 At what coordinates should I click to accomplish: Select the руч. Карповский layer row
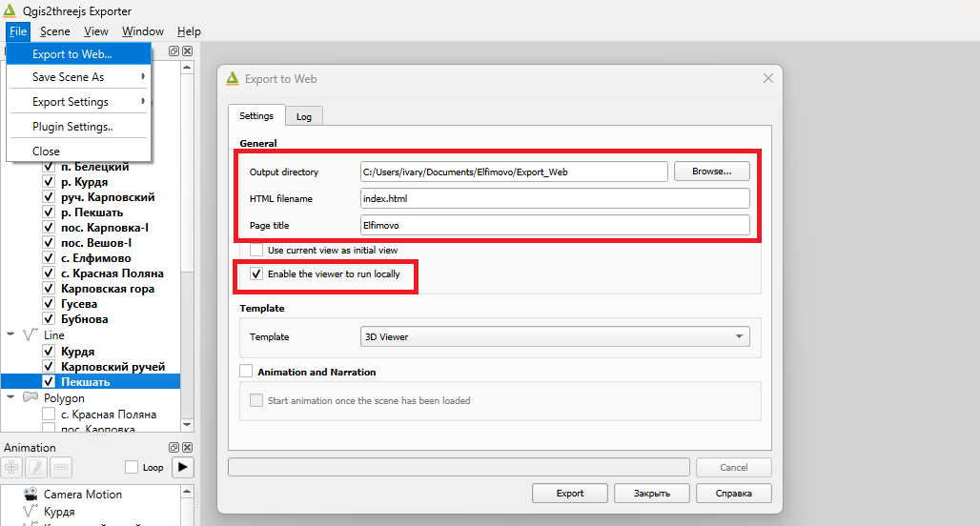click(108, 197)
